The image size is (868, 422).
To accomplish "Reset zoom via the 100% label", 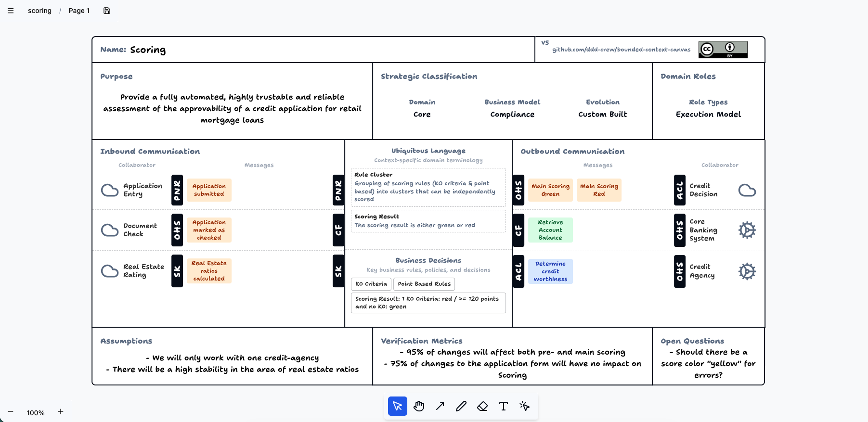I will [36, 413].
